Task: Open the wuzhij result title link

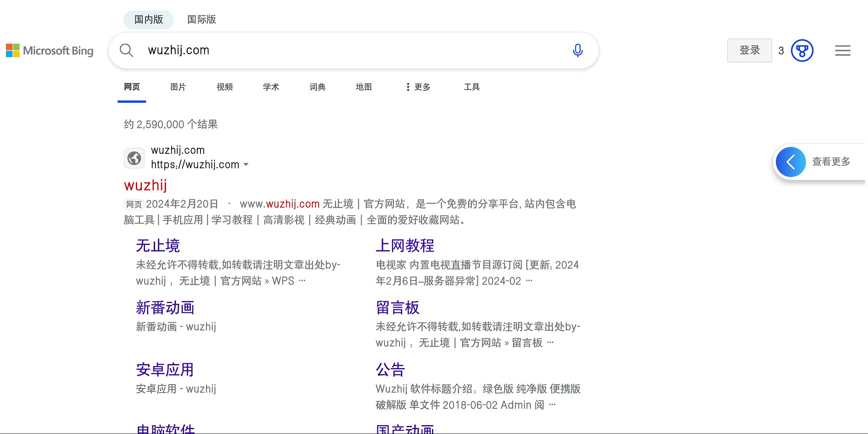Action: (145, 185)
